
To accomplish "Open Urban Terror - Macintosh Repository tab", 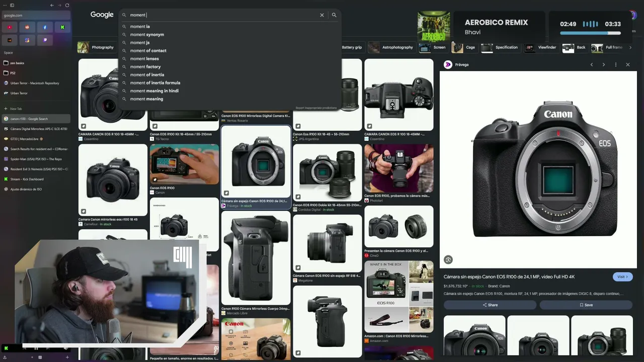I will (35, 83).
